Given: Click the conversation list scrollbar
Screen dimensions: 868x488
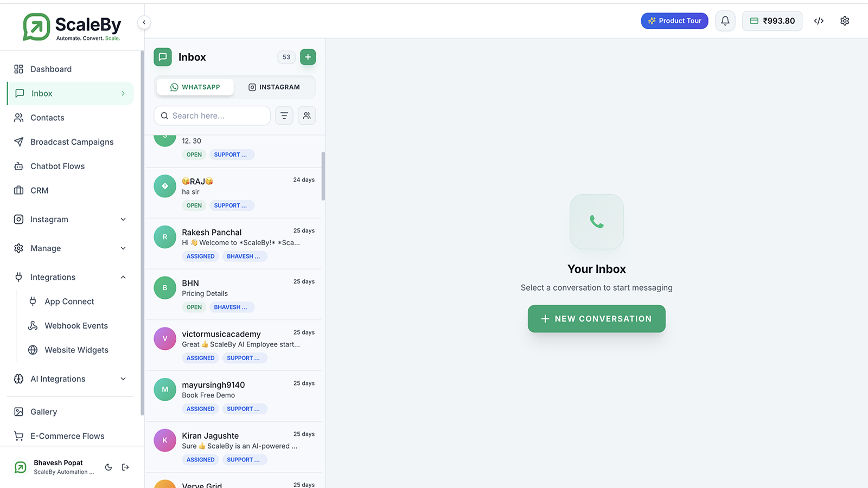Looking at the screenshot, I should click(x=323, y=176).
